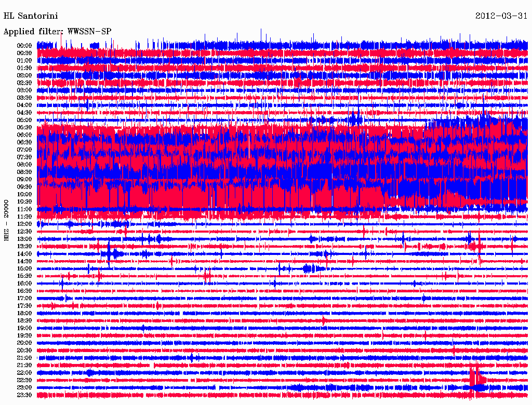Select the 21:30 time label
This screenshot has width=532, height=405.
click(24, 366)
